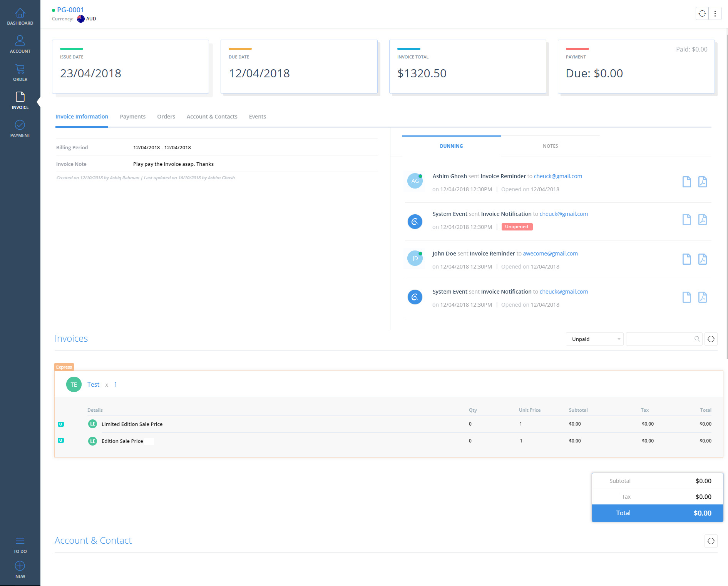Refresh the invoice using top-right refresh icon
728x586 pixels.
(702, 13)
